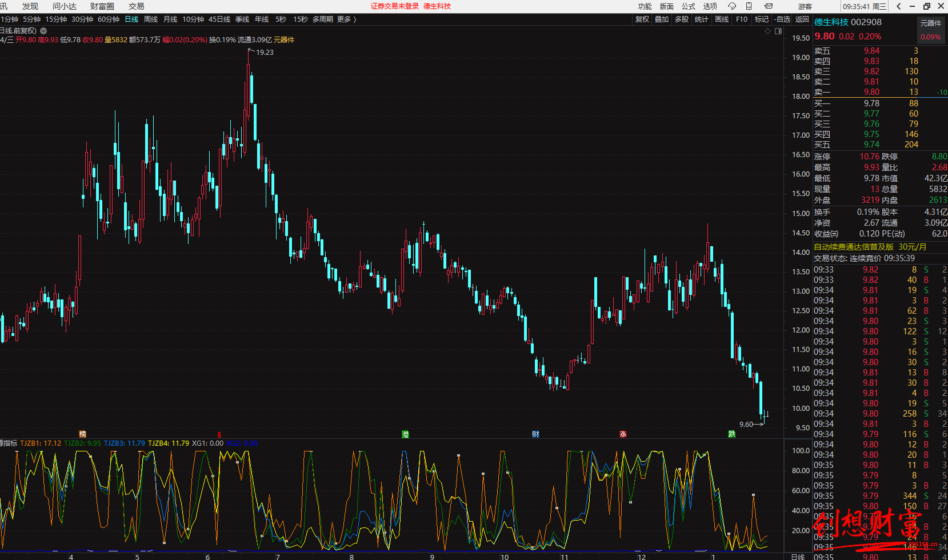Click the 复权 toolbar button
Screen dimensions: 948x560
(642, 19)
